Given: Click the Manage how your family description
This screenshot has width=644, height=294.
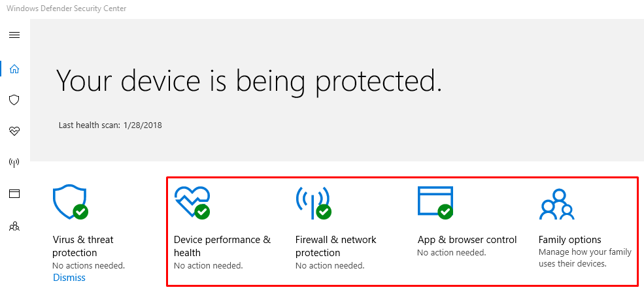Looking at the screenshot, I should pos(585,258).
